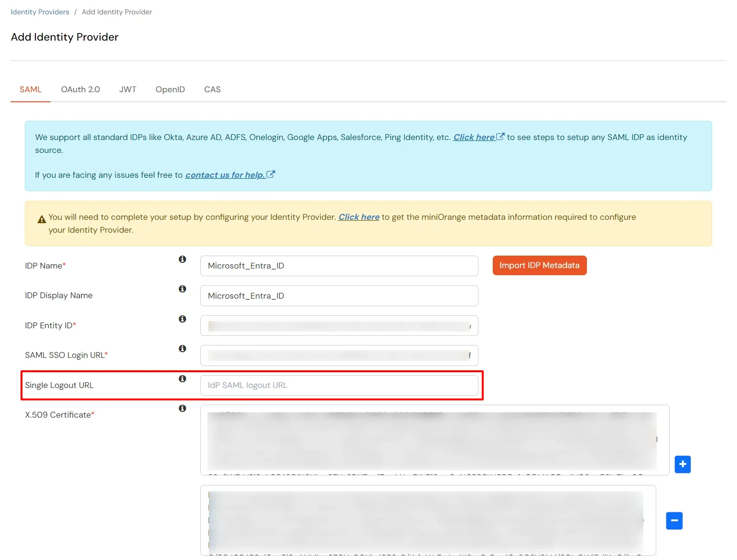Select the OpenID tab
Screen dimensions: 737x560
(x=170, y=89)
